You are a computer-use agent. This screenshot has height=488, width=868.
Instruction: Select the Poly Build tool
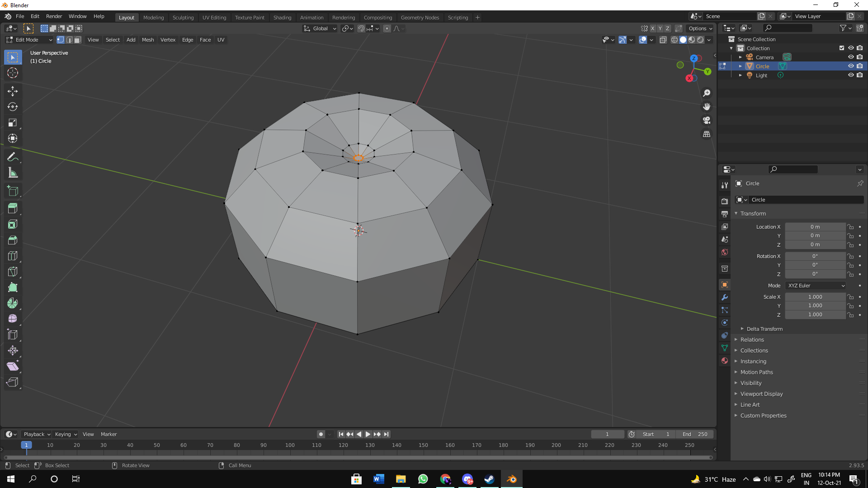(x=13, y=287)
